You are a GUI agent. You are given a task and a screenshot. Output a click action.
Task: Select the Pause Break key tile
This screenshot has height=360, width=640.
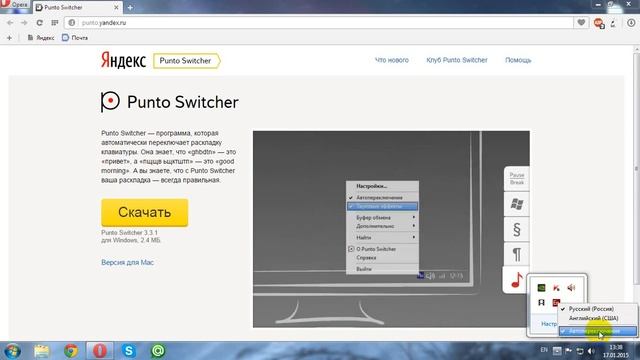[517, 178]
